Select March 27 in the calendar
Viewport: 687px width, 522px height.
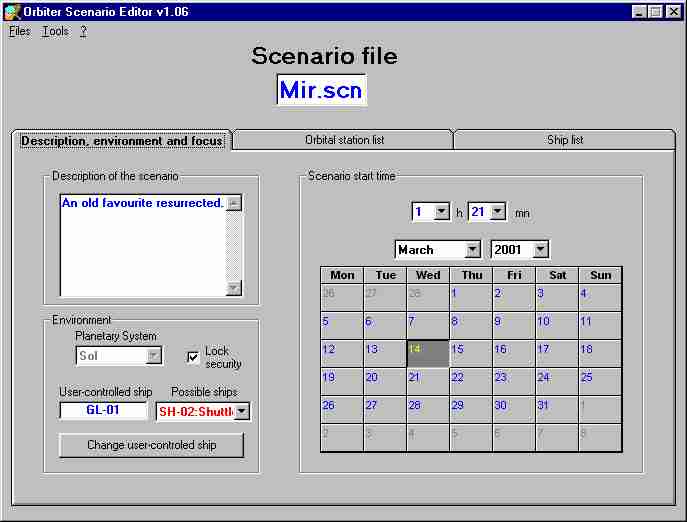tap(385, 409)
